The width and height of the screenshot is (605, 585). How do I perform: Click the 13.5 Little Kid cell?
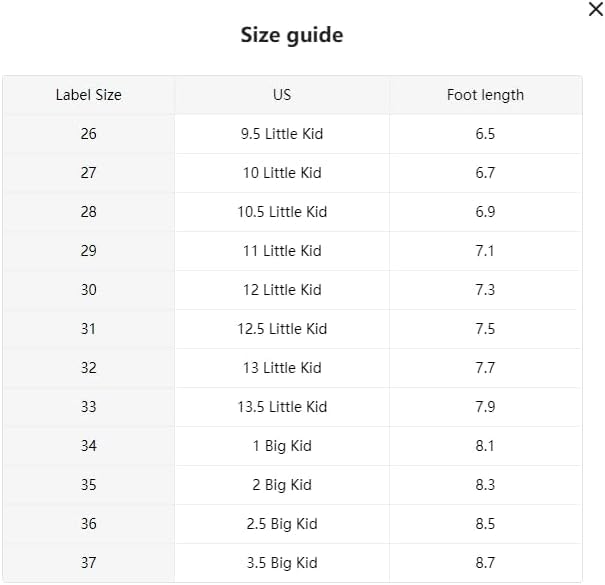[282, 407]
